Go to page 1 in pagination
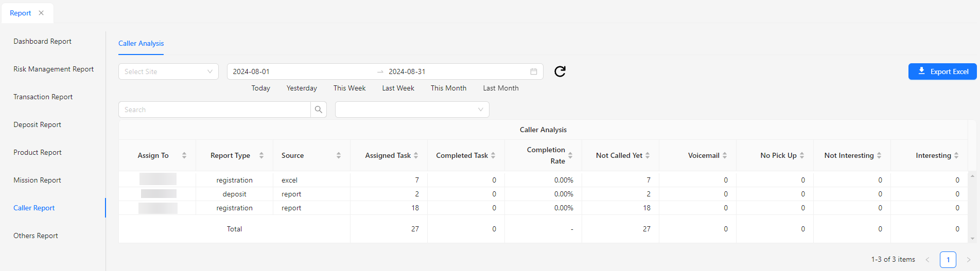Viewport: 980px width, 271px height. [948, 260]
